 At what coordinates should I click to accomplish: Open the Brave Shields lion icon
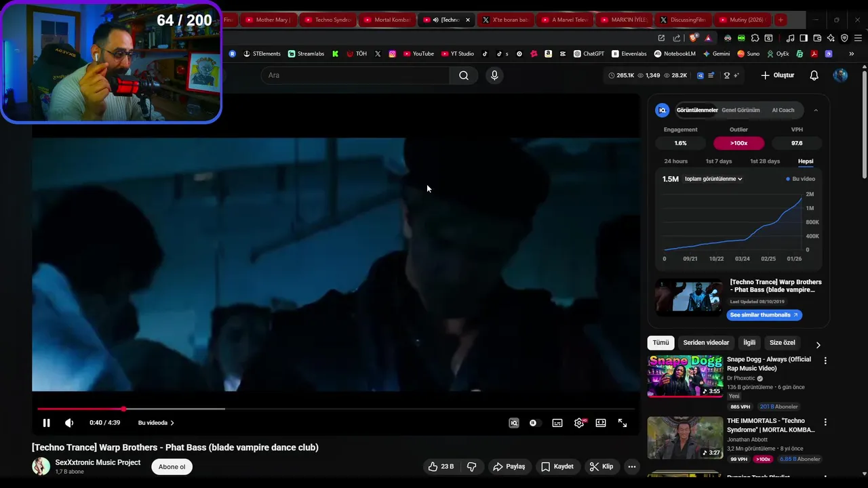point(693,38)
